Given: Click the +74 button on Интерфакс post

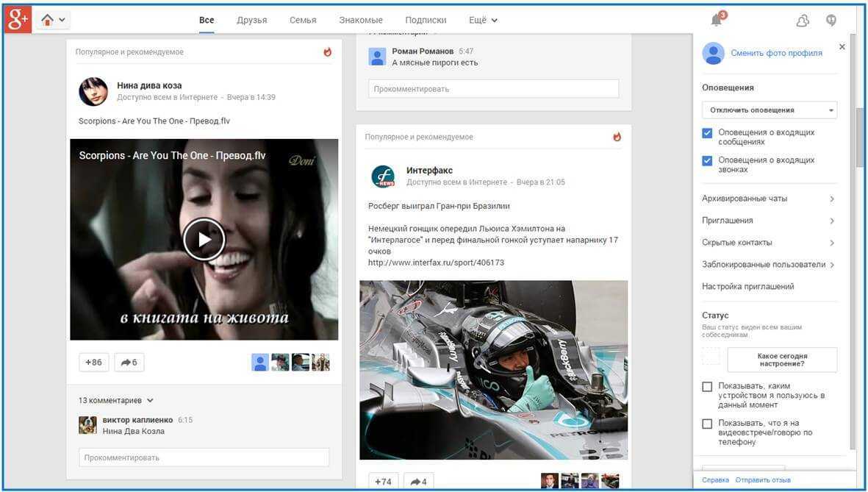Looking at the screenshot, I should pyautogui.click(x=383, y=482).
